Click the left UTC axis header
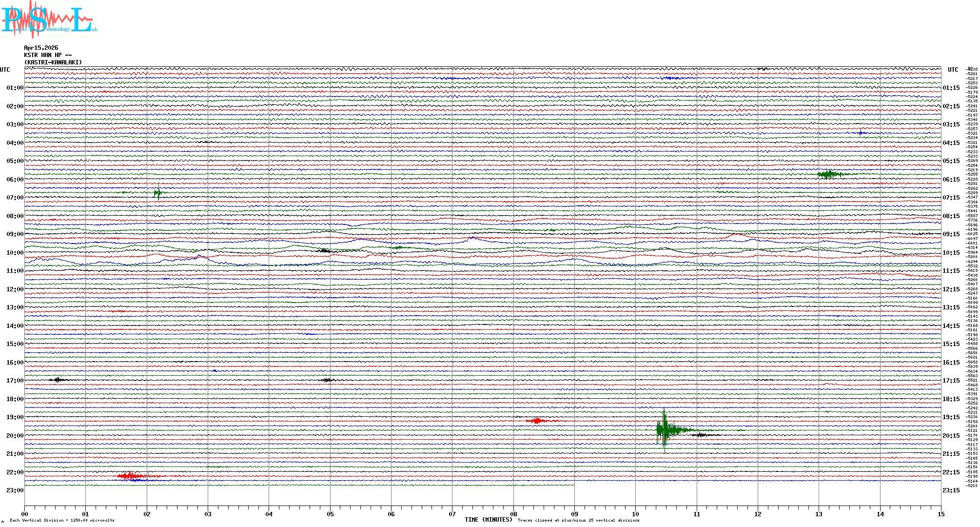This screenshot has width=980, height=527. pyautogui.click(x=5, y=70)
